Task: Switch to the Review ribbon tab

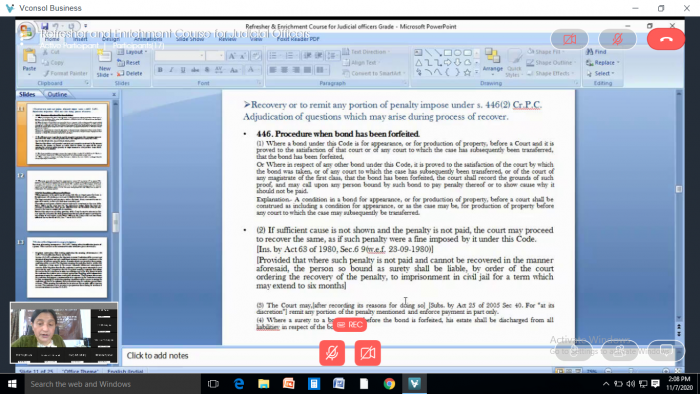Action: [x=227, y=39]
